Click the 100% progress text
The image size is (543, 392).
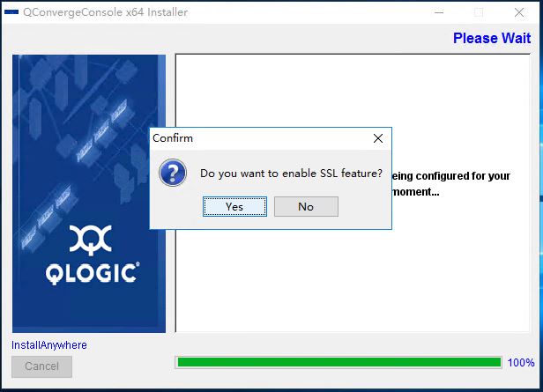click(521, 363)
